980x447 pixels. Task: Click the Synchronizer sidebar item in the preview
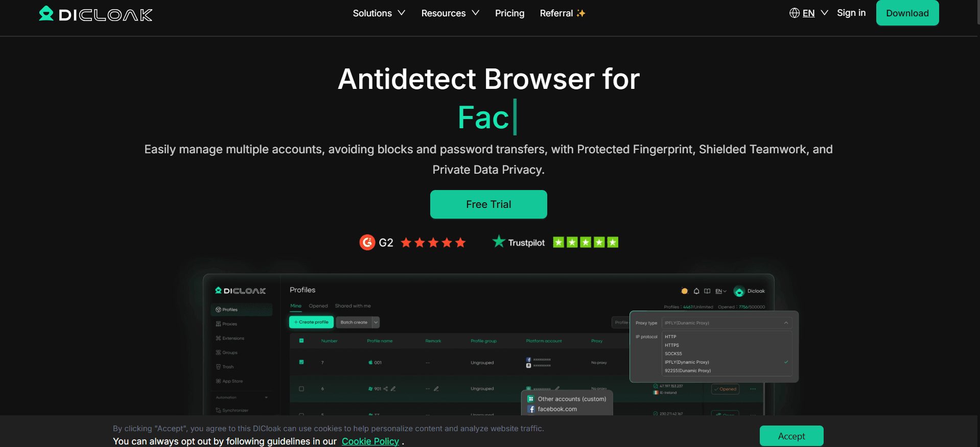tap(232, 410)
